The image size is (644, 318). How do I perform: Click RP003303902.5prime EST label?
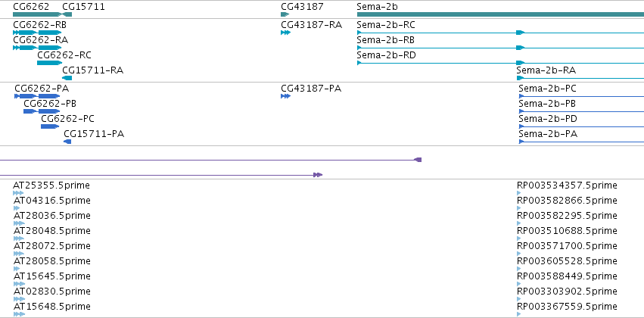point(567,291)
